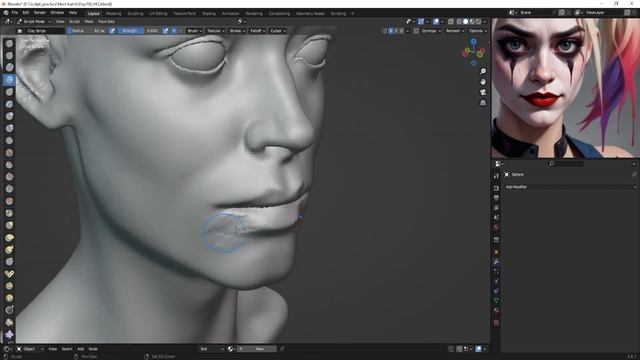Screen dimensions: 640x360
Task: Open the Scene properties tab icon
Action: coord(496,218)
